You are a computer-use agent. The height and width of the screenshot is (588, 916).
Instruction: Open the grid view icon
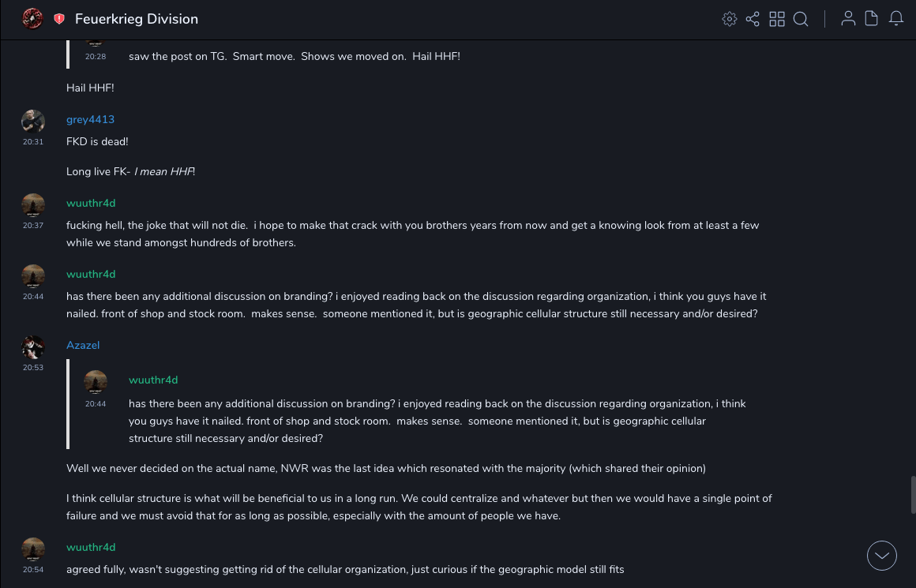click(x=777, y=19)
